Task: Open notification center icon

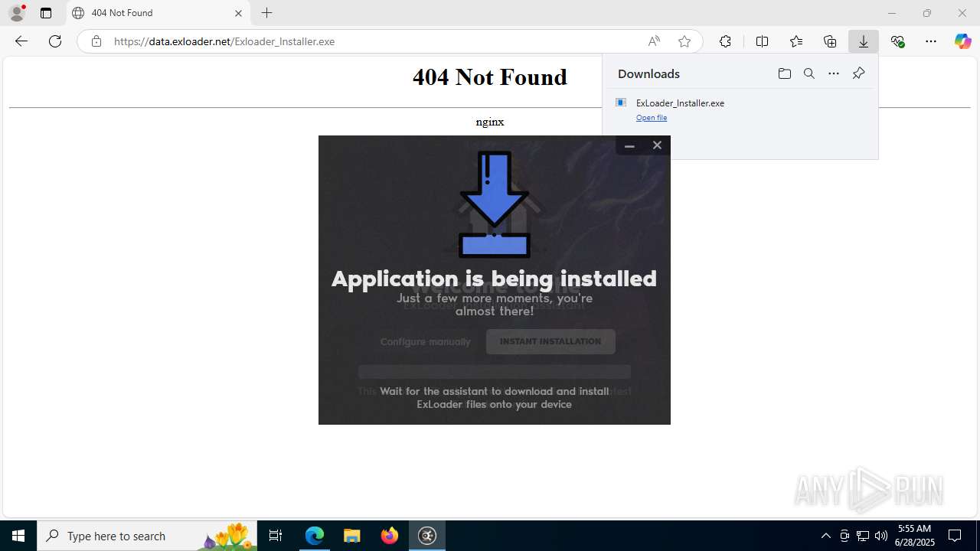Action: [x=955, y=536]
